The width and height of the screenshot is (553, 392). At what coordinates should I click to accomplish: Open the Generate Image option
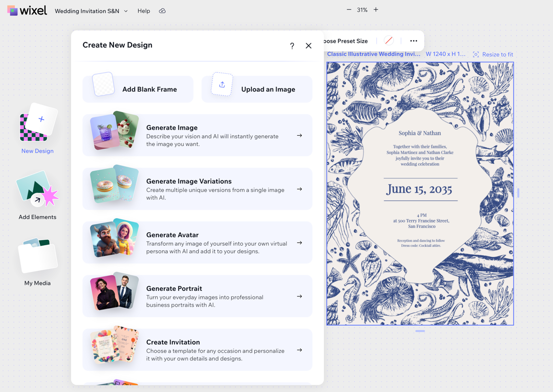(x=197, y=135)
